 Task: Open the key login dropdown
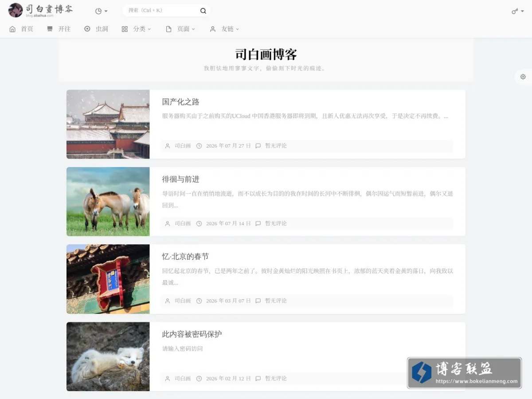tap(518, 11)
